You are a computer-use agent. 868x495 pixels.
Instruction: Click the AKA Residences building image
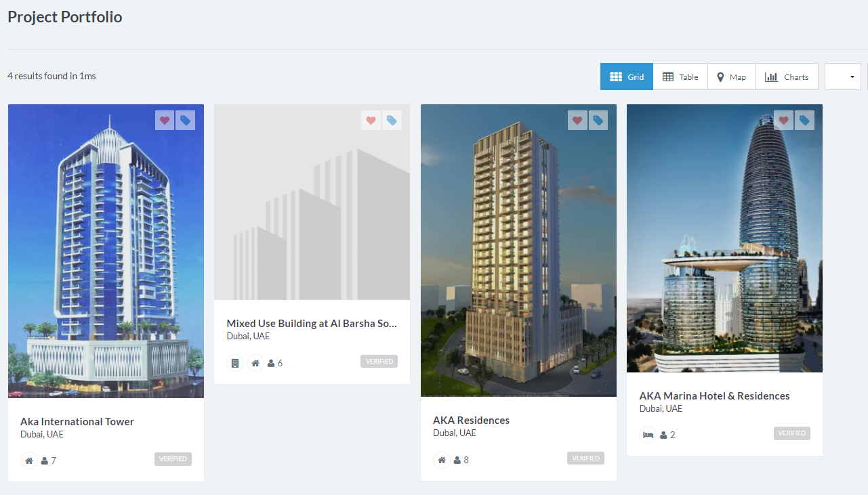(518, 251)
